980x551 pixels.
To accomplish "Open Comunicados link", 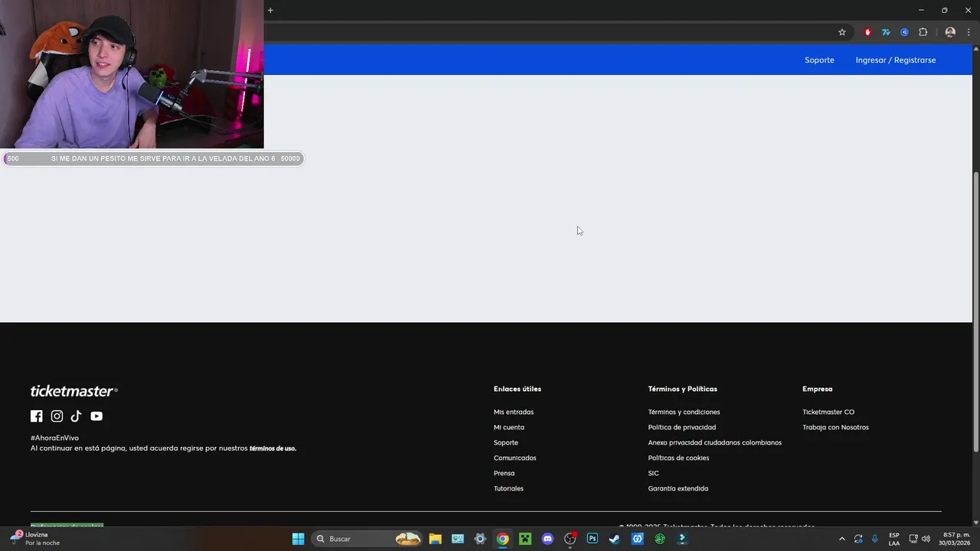I will pyautogui.click(x=515, y=458).
